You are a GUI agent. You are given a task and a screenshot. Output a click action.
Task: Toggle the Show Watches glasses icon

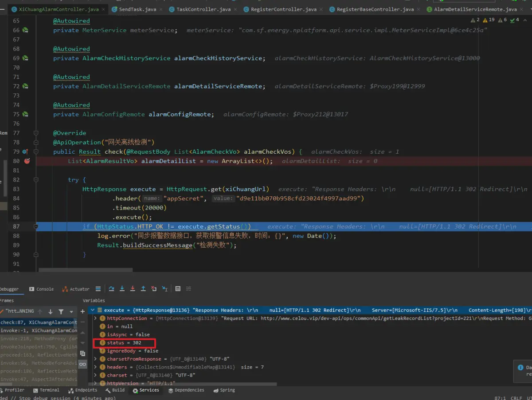(x=82, y=364)
